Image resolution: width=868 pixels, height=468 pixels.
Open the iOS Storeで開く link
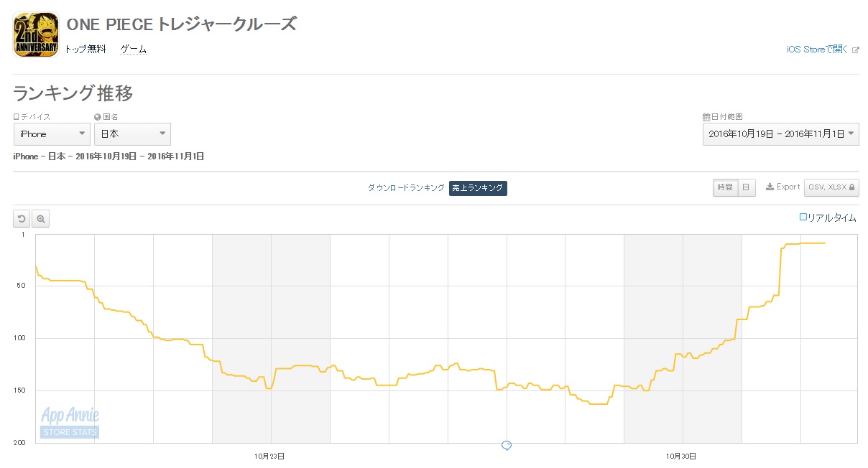(818, 50)
